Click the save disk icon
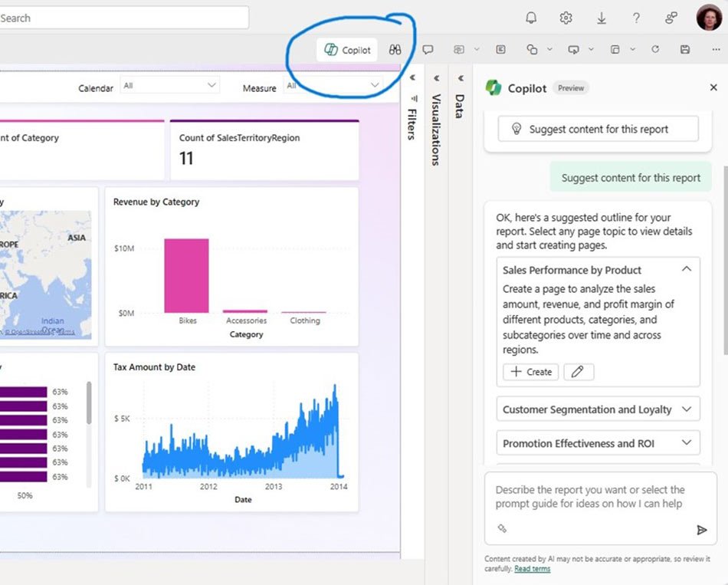 point(685,50)
